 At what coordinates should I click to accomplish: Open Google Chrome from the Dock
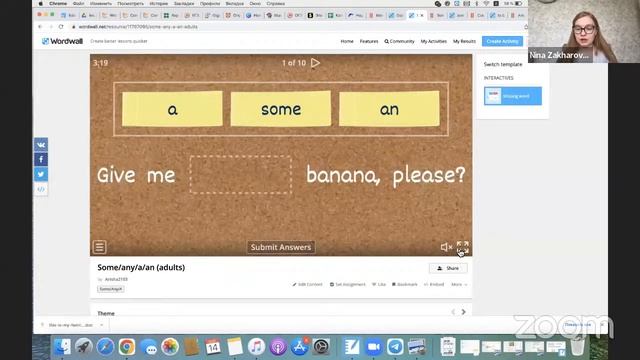coord(127,347)
